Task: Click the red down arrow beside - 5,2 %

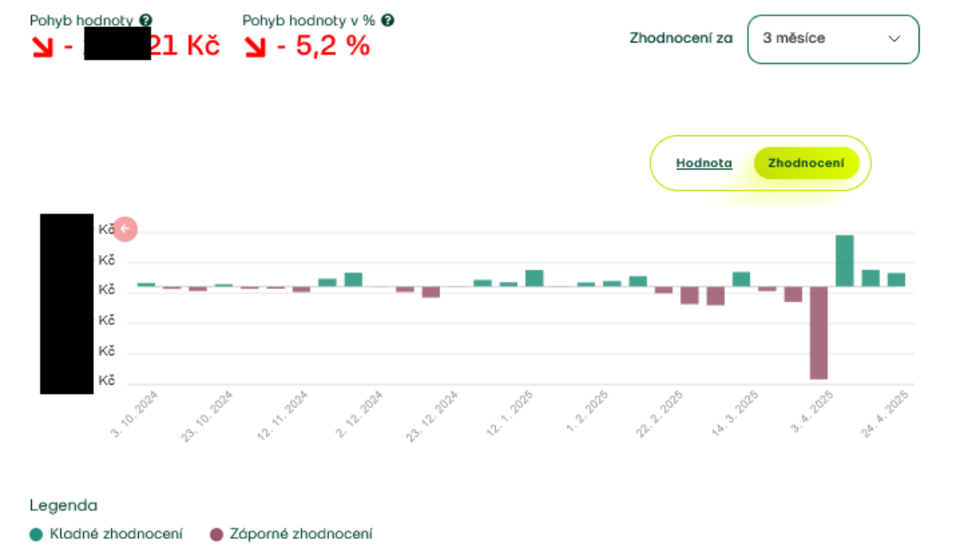Action: coord(256,47)
